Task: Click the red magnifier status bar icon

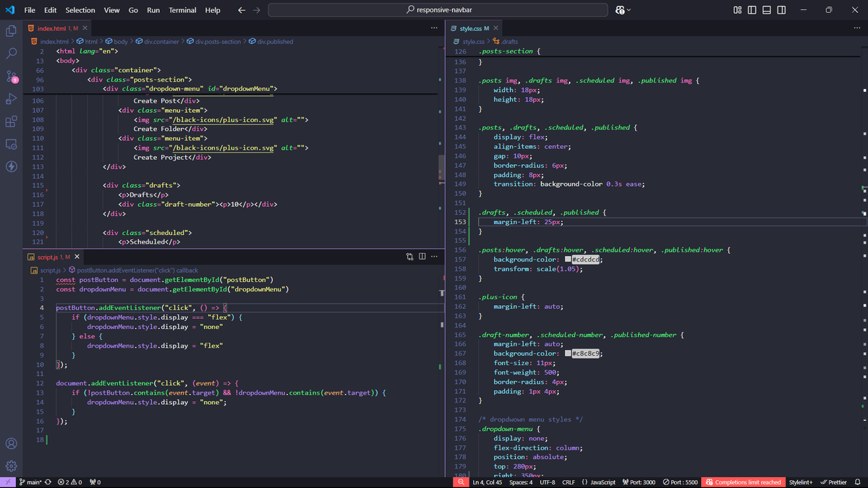Action: (461, 482)
